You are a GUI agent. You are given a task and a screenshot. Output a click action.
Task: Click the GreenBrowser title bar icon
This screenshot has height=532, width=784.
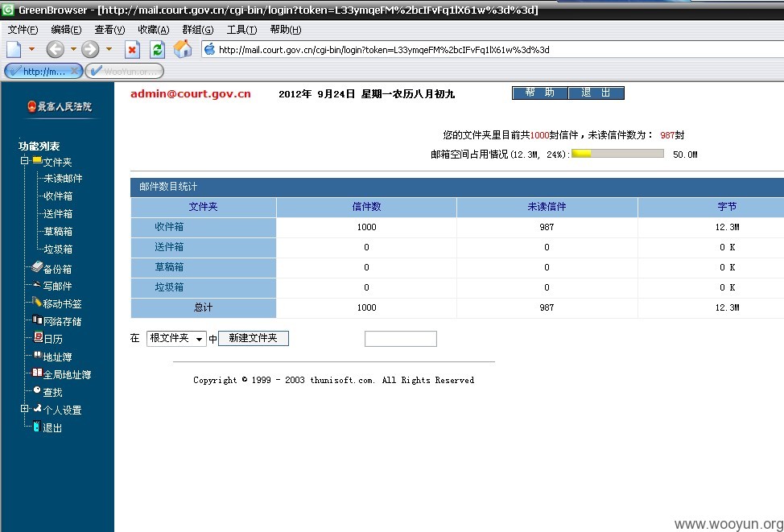point(8,10)
